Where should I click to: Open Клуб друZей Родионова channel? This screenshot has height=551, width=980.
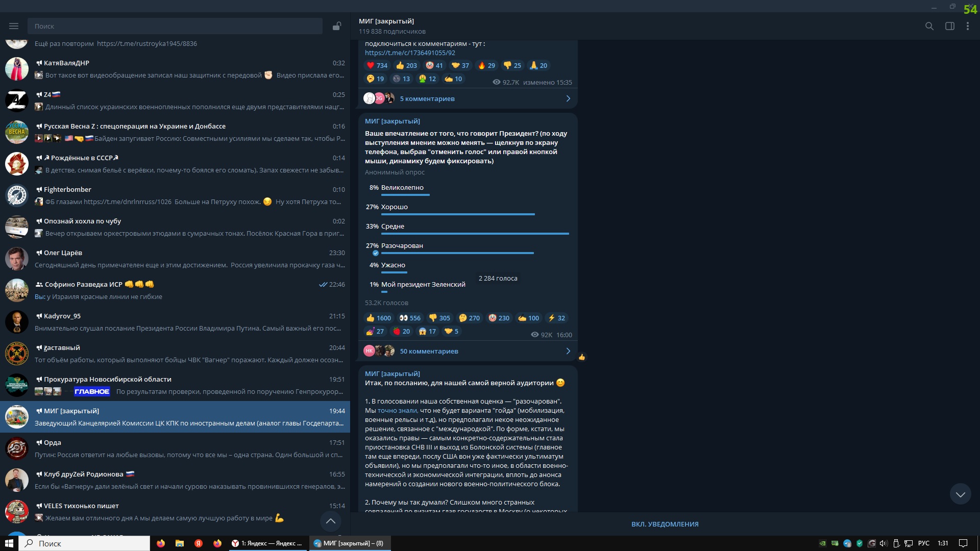(175, 480)
